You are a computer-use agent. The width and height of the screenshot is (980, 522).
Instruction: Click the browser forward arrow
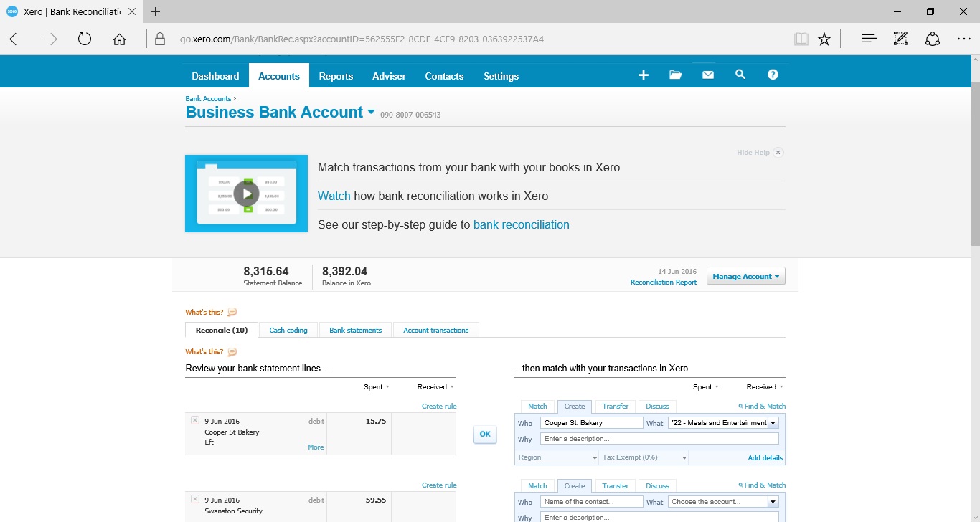click(x=50, y=39)
